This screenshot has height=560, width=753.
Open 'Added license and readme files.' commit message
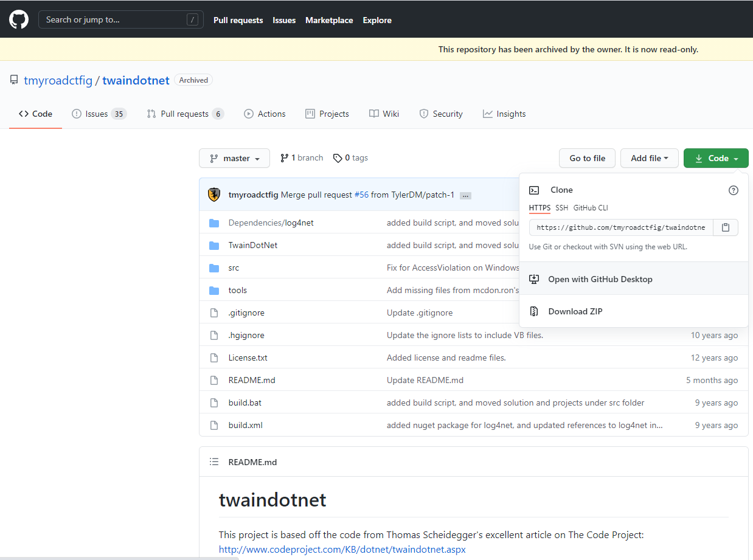point(446,358)
